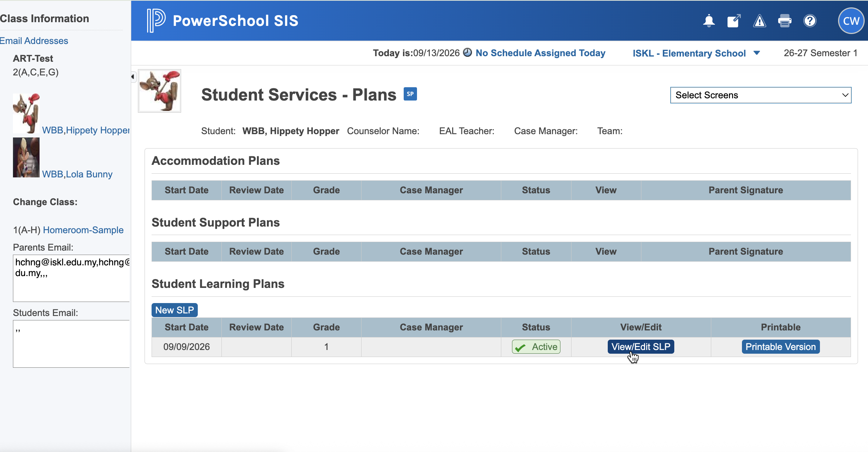Open the help question mark icon
Screen dimensions: 868x452
coord(810,21)
